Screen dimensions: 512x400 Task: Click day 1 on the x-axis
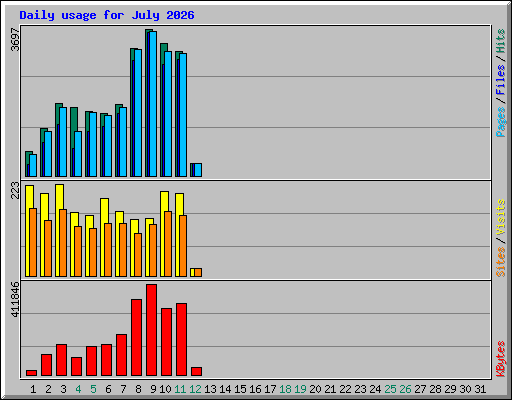(33, 389)
